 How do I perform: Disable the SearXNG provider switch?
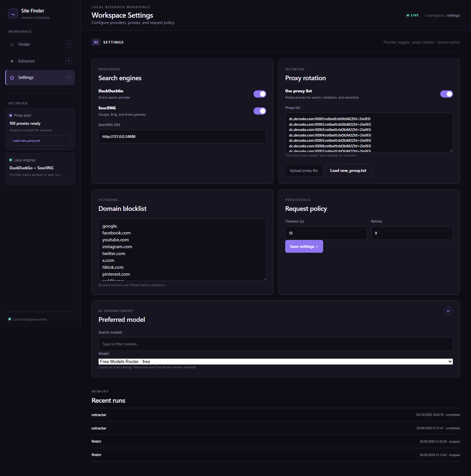pos(260,111)
